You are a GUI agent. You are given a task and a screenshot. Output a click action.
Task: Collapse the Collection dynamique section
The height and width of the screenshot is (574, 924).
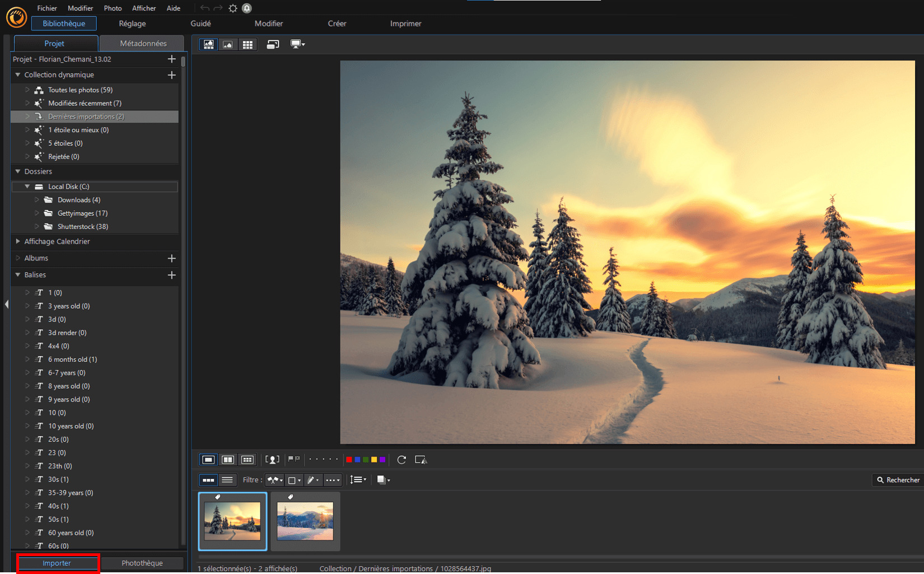click(x=17, y=74)
